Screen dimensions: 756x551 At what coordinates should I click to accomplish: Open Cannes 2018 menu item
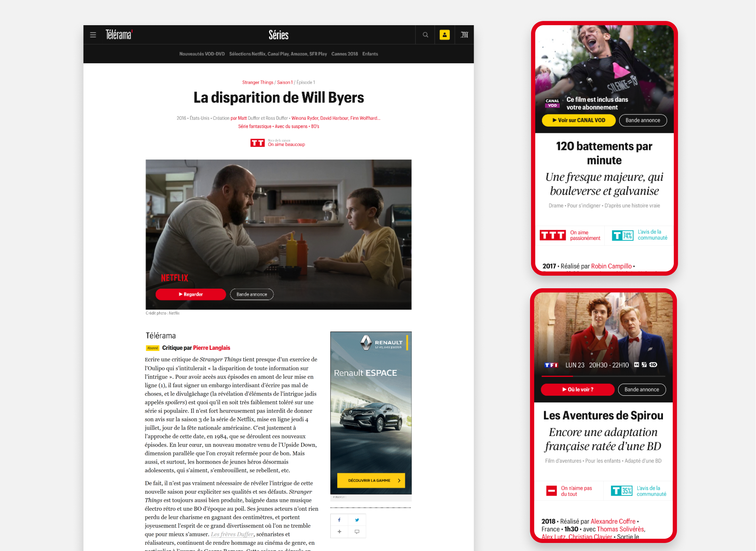click(344, 54)
